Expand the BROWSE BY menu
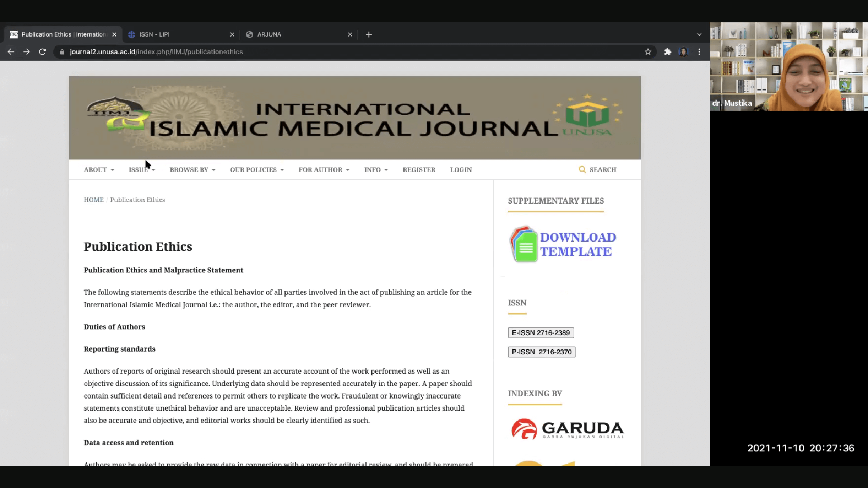868x488 pixels. tap(193, 170)
